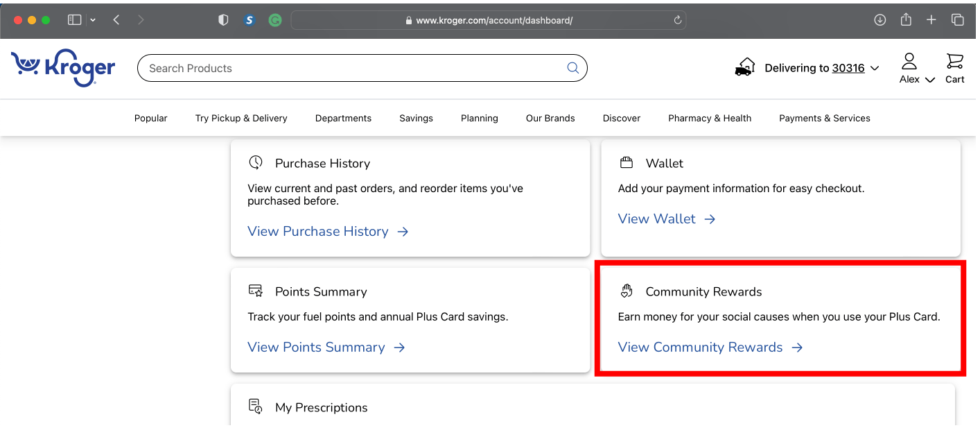Open the Safari tab overview icon
Image resolution: width=980 pixels, height=428 pixels.
(957, 20)
